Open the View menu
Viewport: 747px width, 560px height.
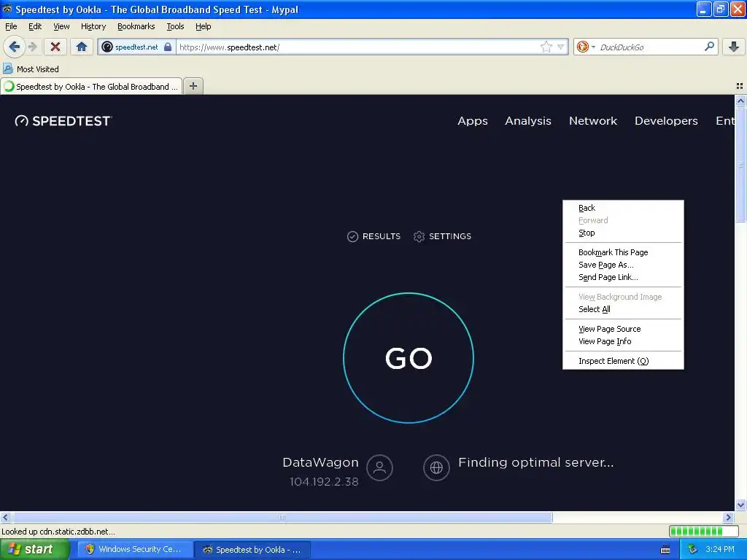tap(61, 26)
